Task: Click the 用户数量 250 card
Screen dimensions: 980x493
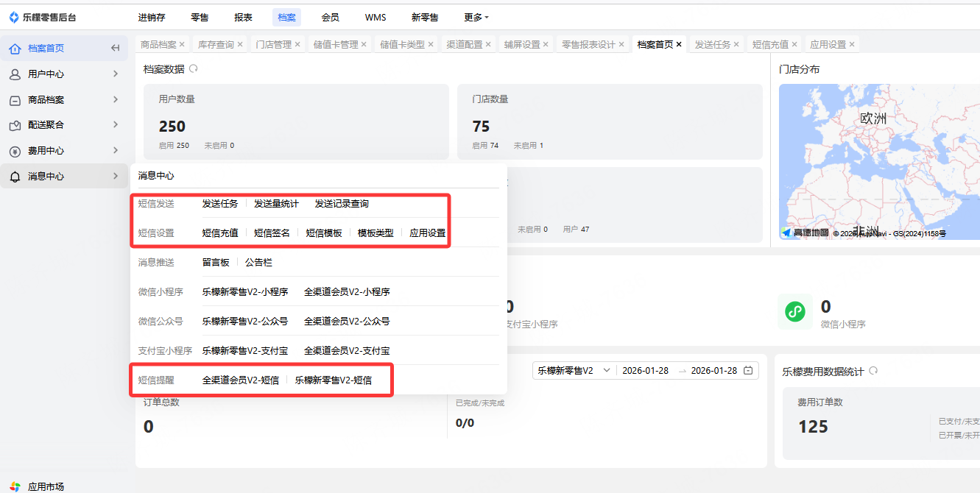Action: [296, 121]
